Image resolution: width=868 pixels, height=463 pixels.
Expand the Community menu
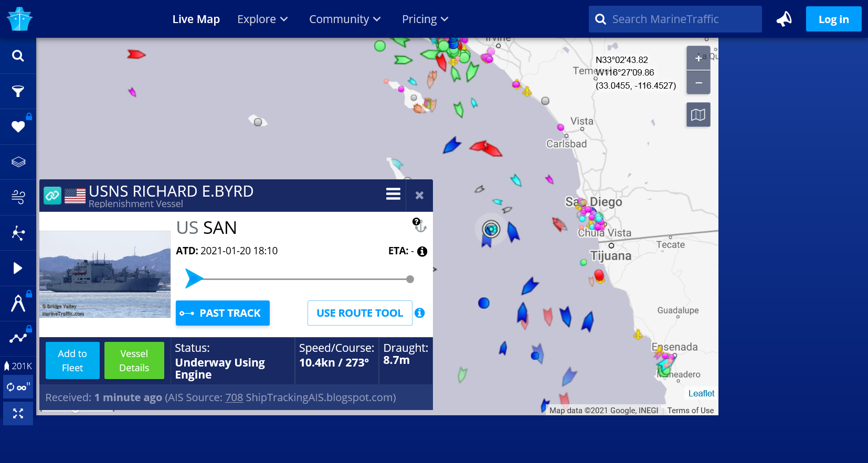[345, 19]
